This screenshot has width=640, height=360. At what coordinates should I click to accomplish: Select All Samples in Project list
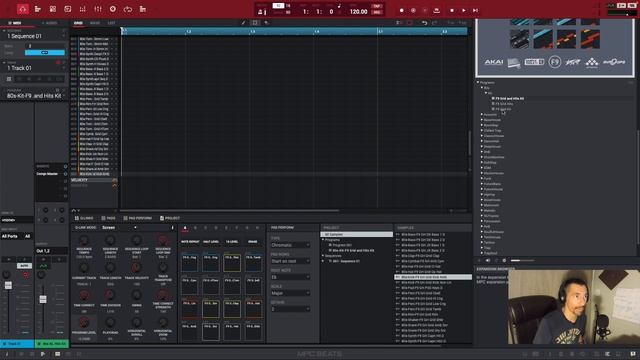[x=356, y=235]
